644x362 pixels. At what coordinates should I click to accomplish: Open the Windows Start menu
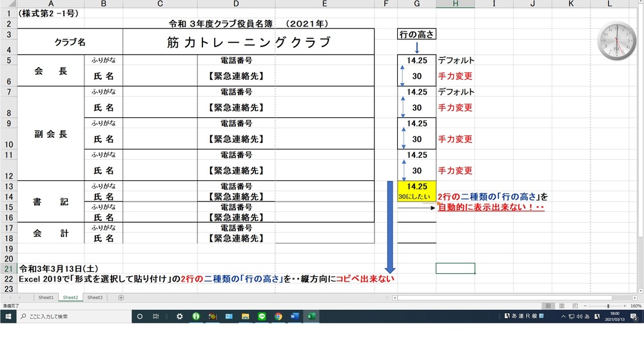tap(8, 316)
